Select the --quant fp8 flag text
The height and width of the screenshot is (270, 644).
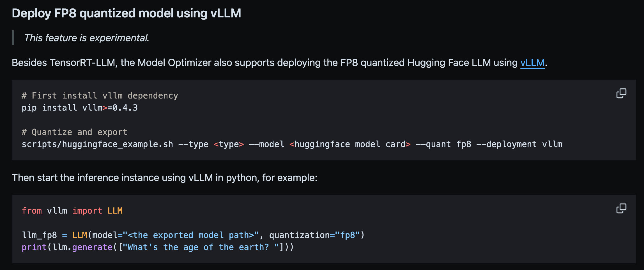coord(443,144)
